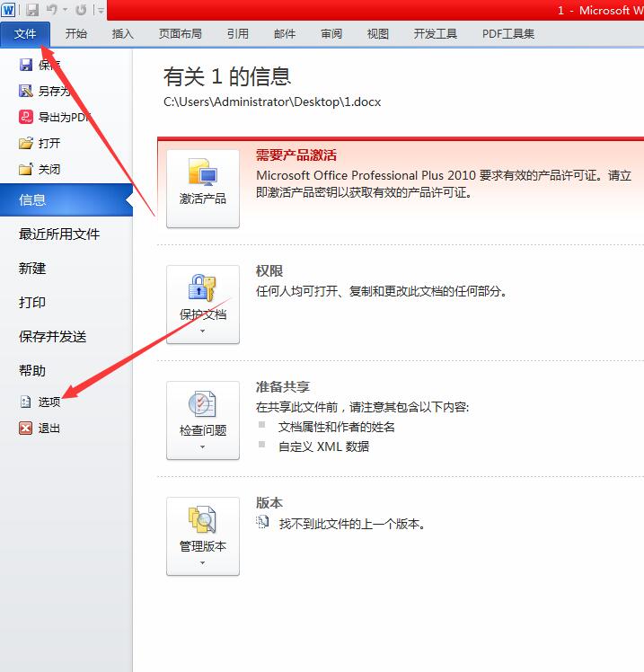Click the 版本 heading text
The width and height of the screenshot is (644, 672).
269,503
